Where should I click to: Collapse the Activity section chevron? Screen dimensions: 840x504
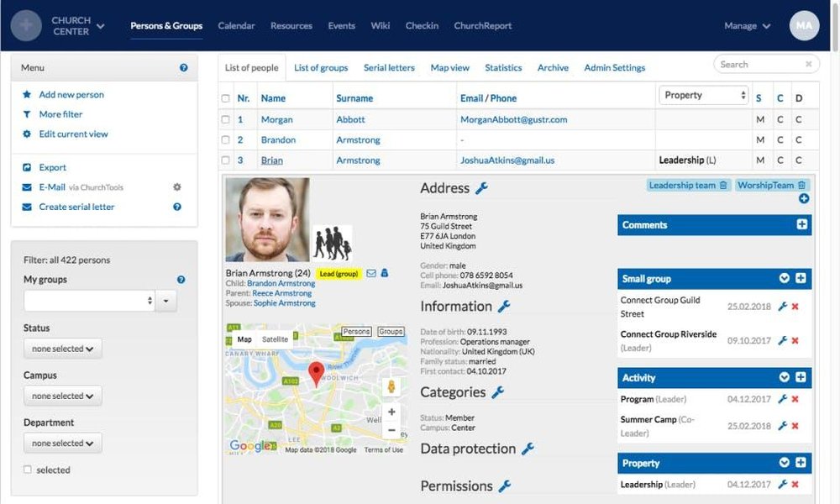[784, 377]
